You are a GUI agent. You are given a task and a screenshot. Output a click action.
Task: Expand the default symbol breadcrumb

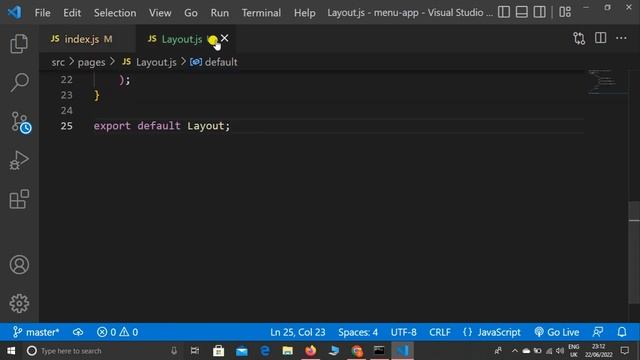click(213, 62)
